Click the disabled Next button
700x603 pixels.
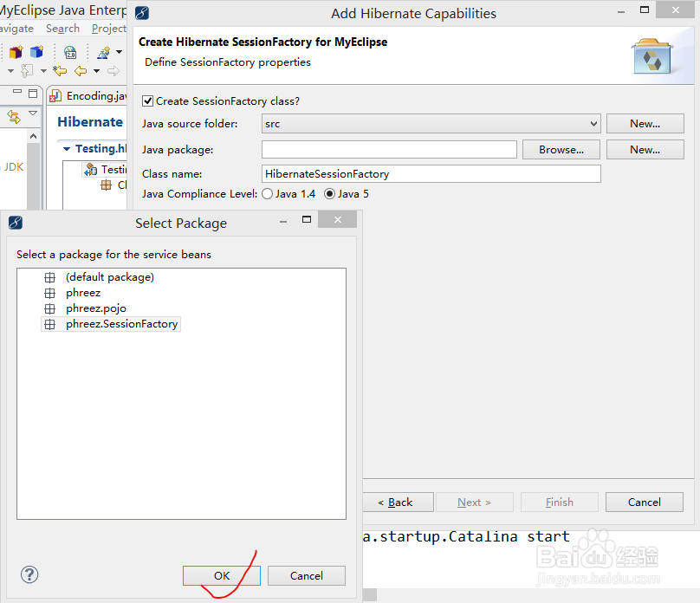coord(474,502)
